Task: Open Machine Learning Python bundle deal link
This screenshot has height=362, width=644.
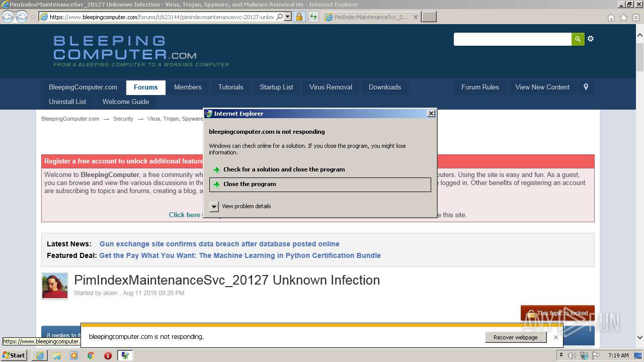Action: click(x=240, y=255)
